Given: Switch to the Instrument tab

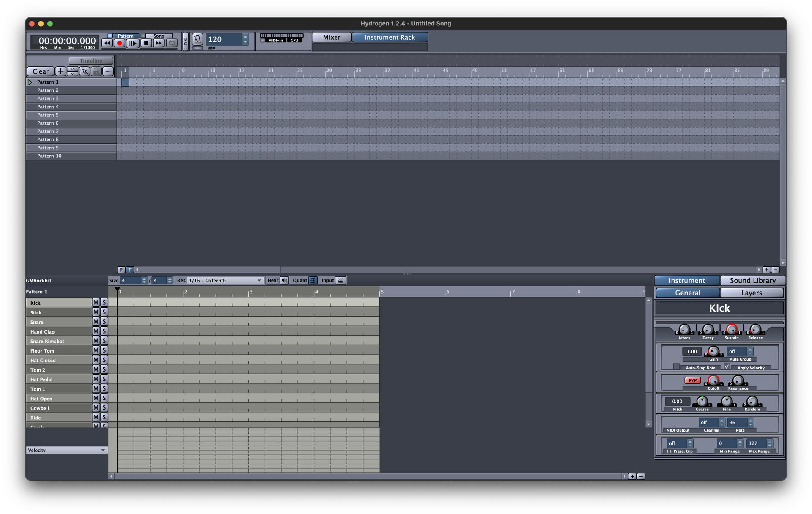Looking at the screenshot, I should [687, 281].
